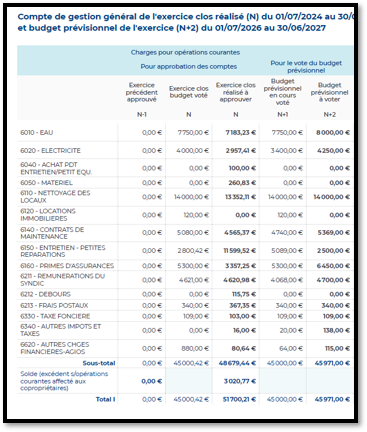Click the 'Solde (excédent s/opérations courantes...' label
The height and width of the screenshot is (432, 367).
pyautogui.click(x=64, y=381)
